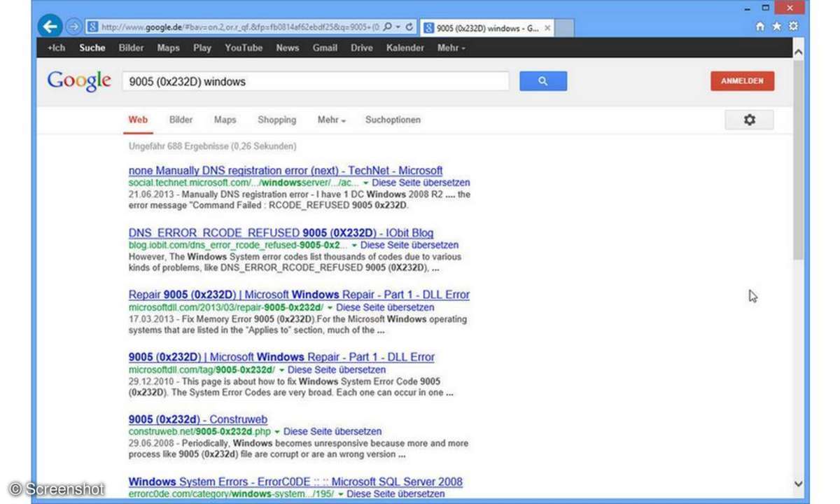The width and height of the screenshot is (840, 504).
Task: Select the Web results tab
Action: tap(138, 120)
